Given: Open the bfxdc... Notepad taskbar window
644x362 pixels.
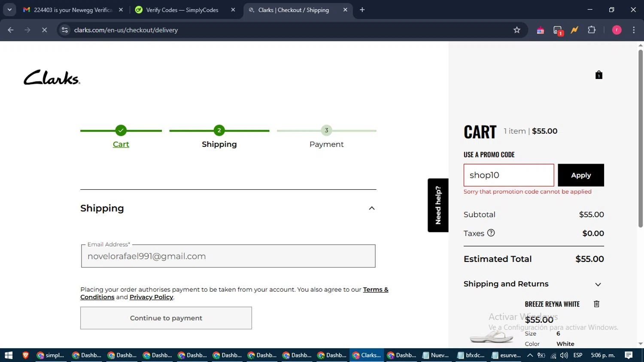Looking at the screenshot, I should pyautogui.click(x=471, y=355).
